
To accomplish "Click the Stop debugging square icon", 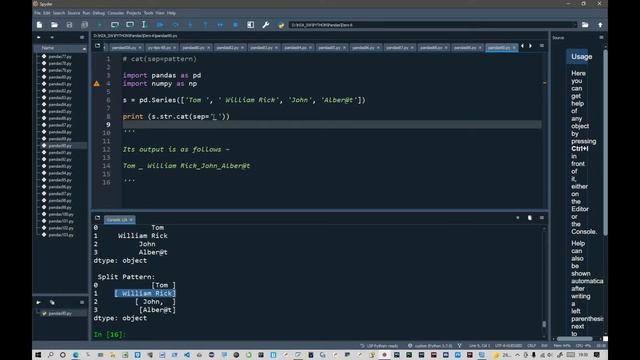I will point(236,25).
